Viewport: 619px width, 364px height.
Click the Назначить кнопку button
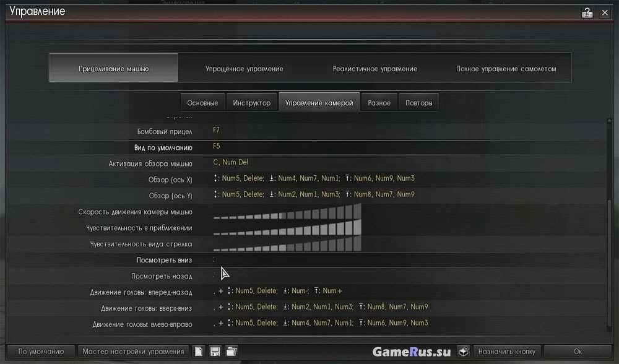tap(508, 352)
